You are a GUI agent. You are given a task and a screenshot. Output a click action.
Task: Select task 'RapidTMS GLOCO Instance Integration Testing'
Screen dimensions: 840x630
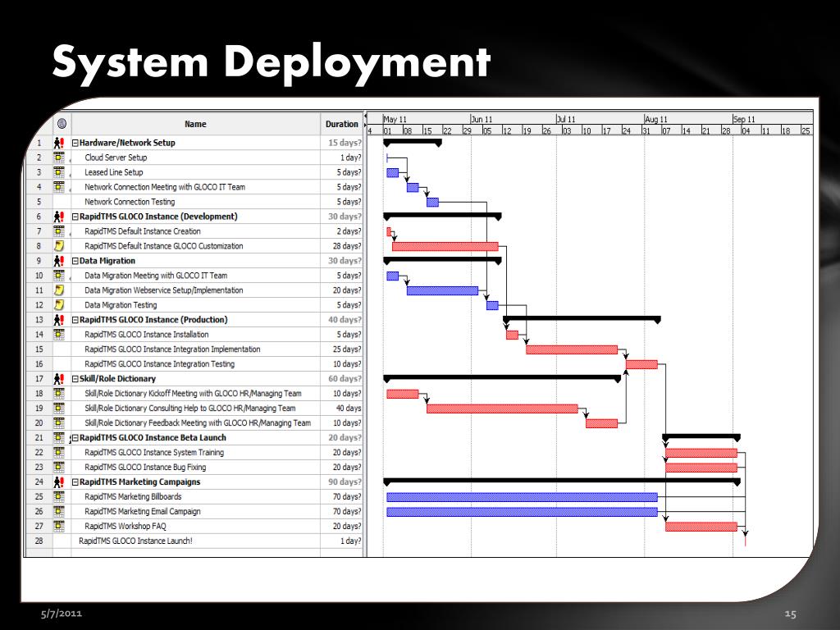160,363
